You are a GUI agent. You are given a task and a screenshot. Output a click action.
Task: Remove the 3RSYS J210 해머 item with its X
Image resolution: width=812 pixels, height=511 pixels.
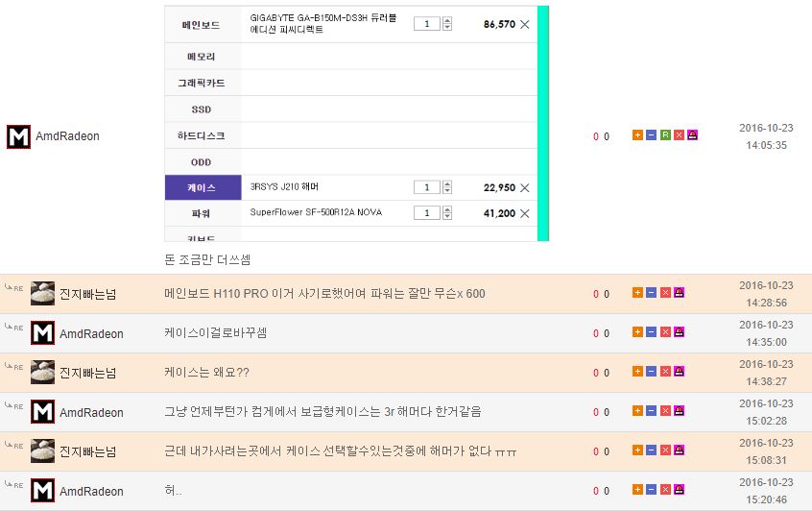point(525,187)
